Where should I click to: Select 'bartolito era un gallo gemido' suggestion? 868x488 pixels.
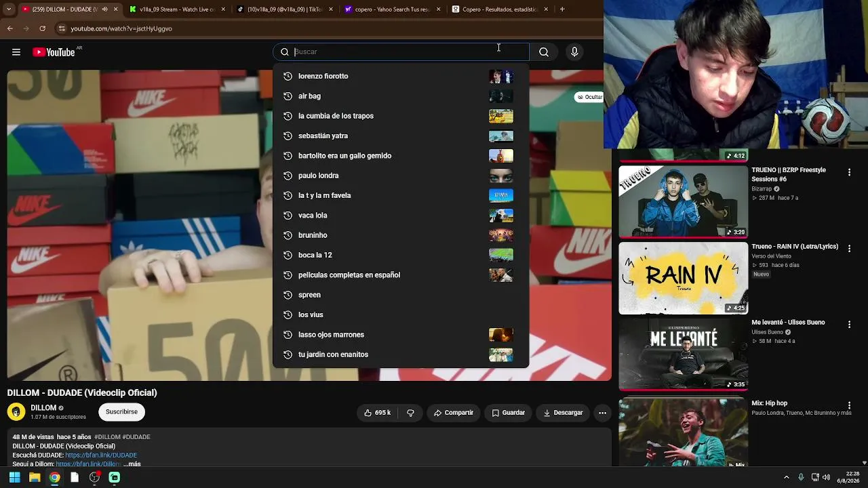click(400, 156)
